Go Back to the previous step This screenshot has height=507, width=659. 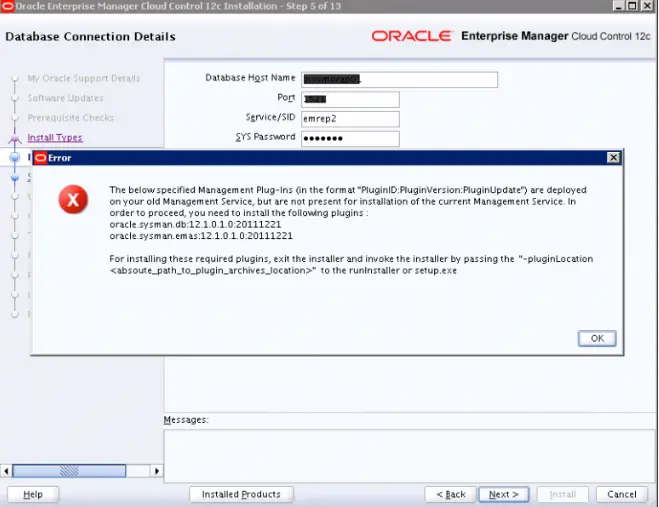pyautogui.click(x=448, y=494)
